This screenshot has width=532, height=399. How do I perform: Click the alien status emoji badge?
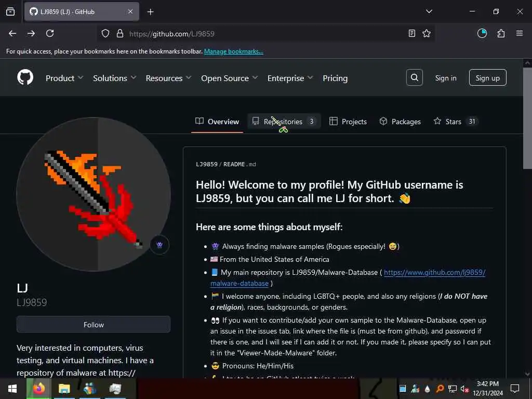159,245
